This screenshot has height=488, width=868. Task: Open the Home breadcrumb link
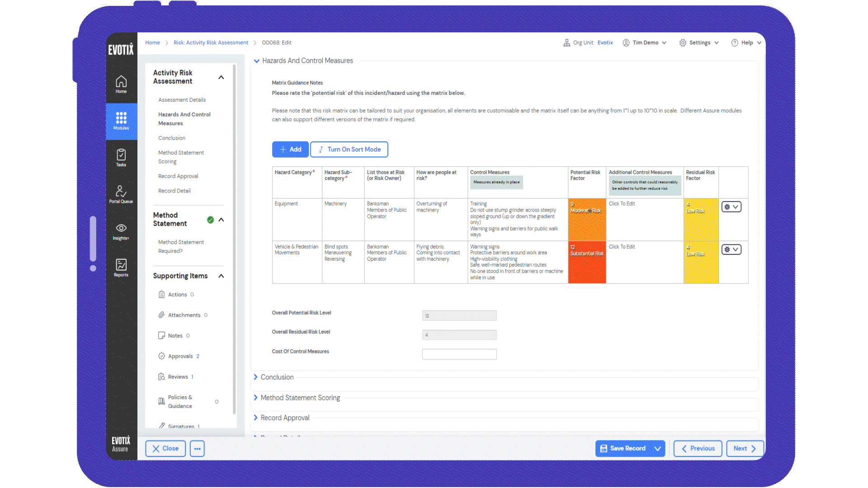click(152, 42)
